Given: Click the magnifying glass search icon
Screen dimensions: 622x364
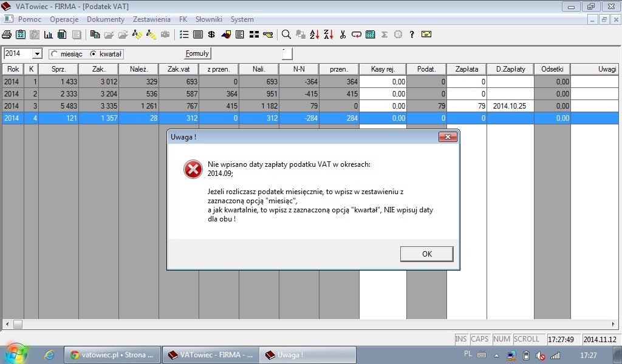Looking at the screenshot, I should [286, 35].
